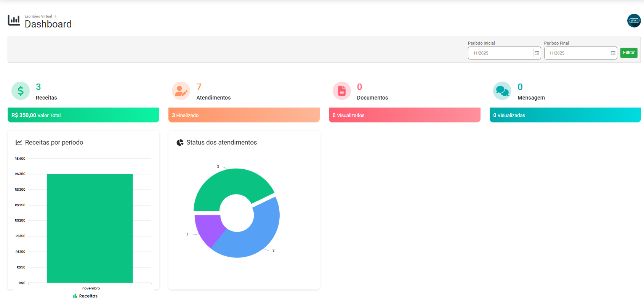Click the Atendimentos user edit icon
Image resolution: width=644 pixels, height=307 pixels.
(x=181, y=91)
